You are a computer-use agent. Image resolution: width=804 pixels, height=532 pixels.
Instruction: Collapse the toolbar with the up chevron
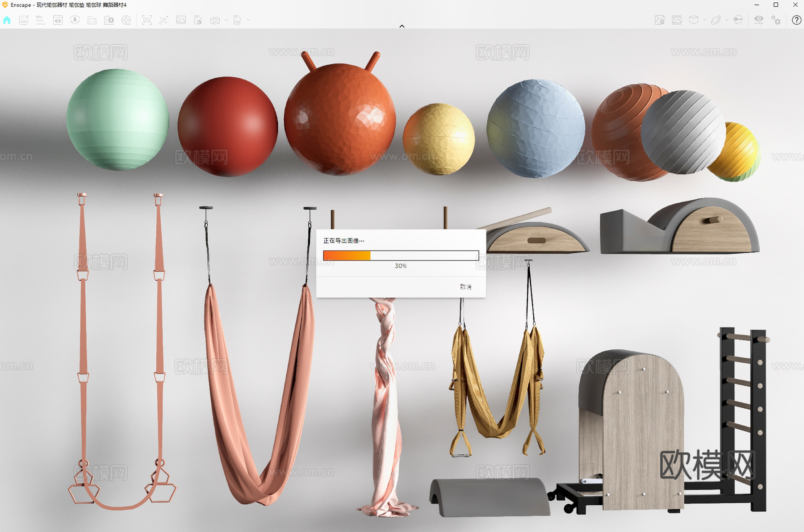402,26
